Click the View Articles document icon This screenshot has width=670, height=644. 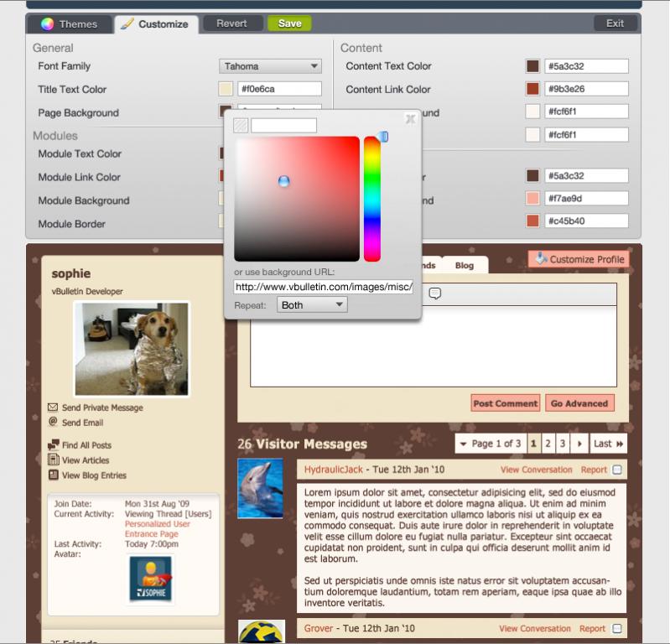(x=54, y=460)
